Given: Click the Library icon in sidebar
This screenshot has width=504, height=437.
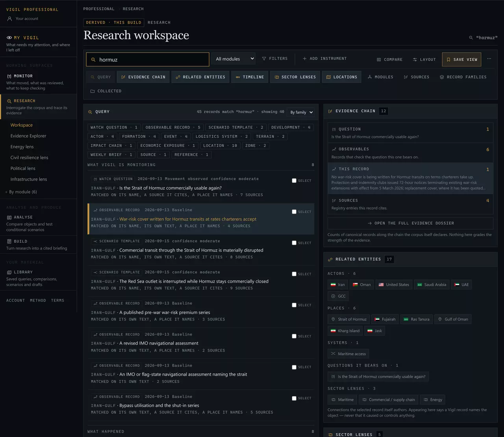Looking at the screenshot, I should pyautogui.click(x=9, y=272).
